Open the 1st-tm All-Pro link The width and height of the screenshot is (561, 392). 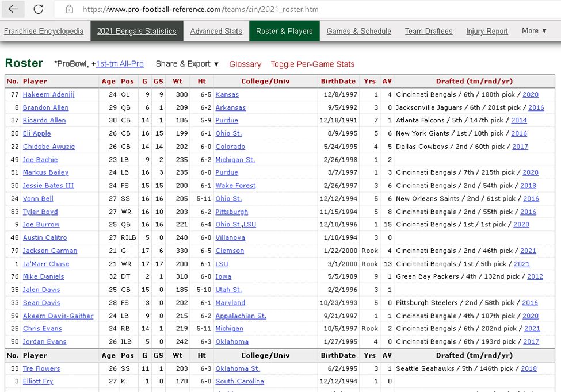point(120,64)
